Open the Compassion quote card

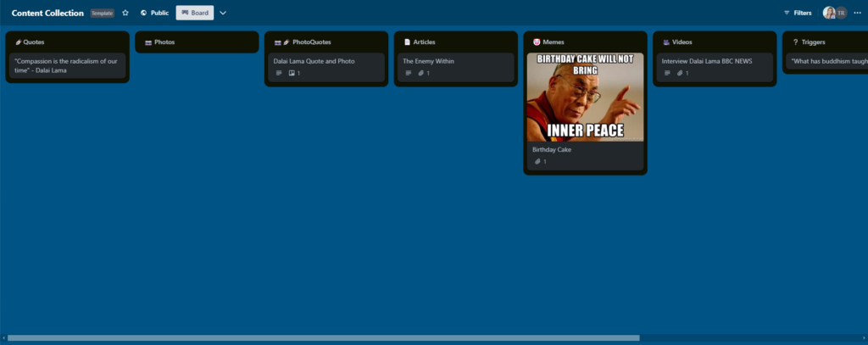68,66
